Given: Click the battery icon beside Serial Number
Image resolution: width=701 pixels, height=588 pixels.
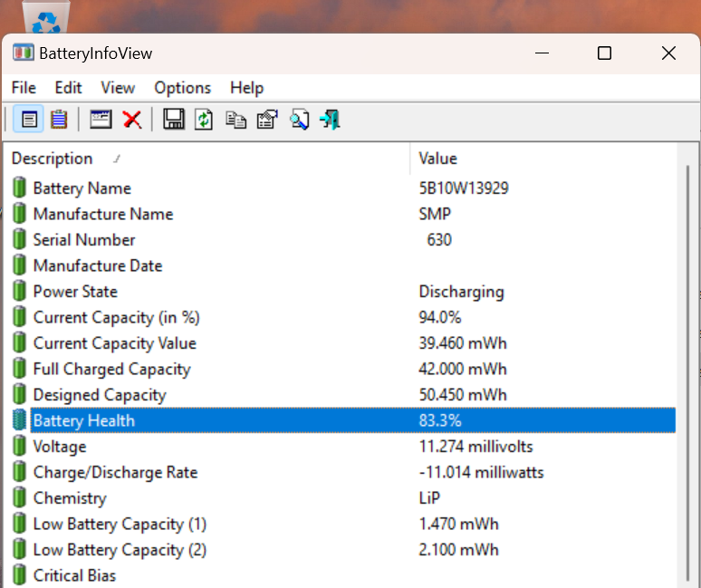Looking at the screenshot, I should point(19,239).
